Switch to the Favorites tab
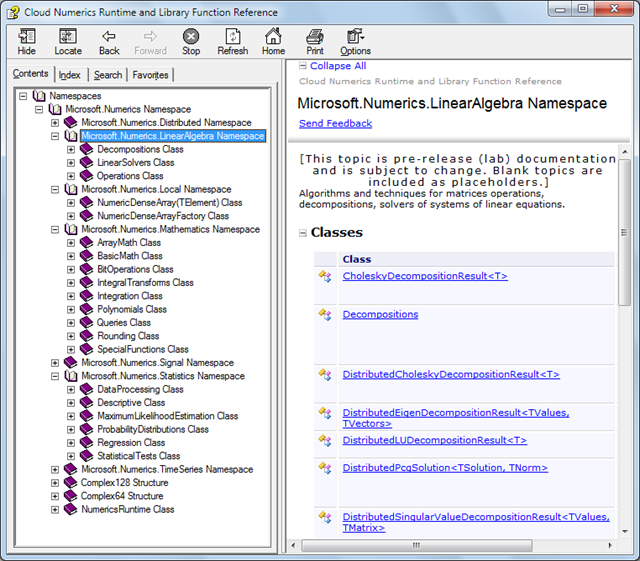 tap(150, 75)
